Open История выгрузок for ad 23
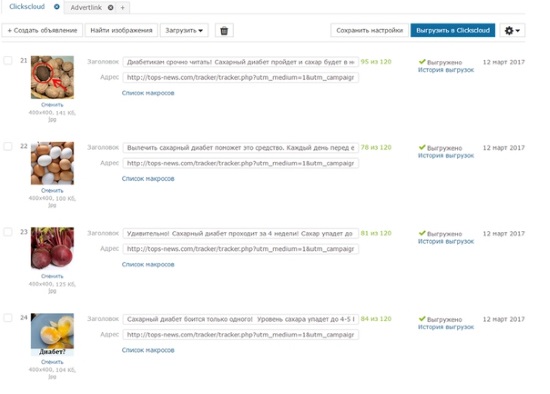The image size is (550, 394). point(445,241)
